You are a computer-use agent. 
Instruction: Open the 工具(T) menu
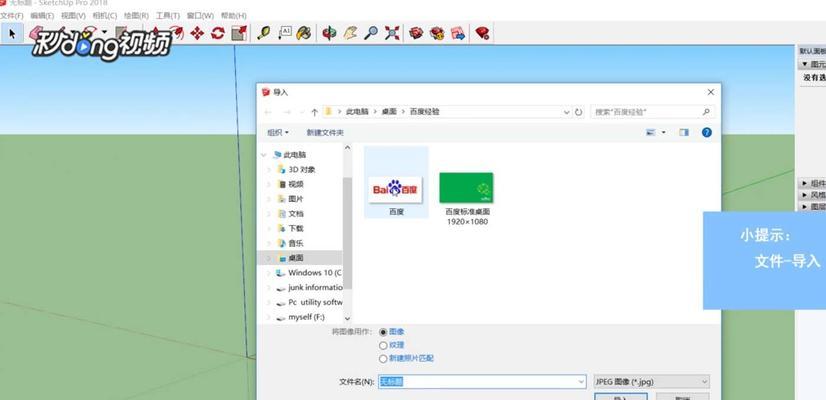[x=168, y=16]
